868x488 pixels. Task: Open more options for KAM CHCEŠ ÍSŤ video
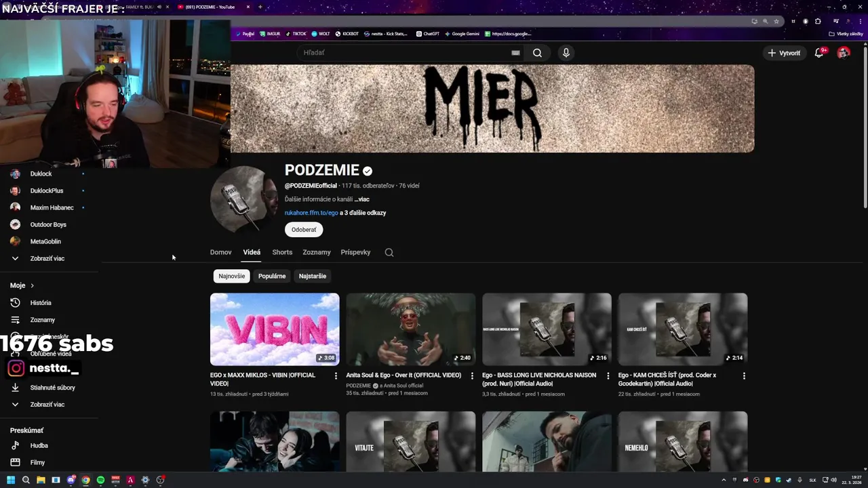point(744,375)
